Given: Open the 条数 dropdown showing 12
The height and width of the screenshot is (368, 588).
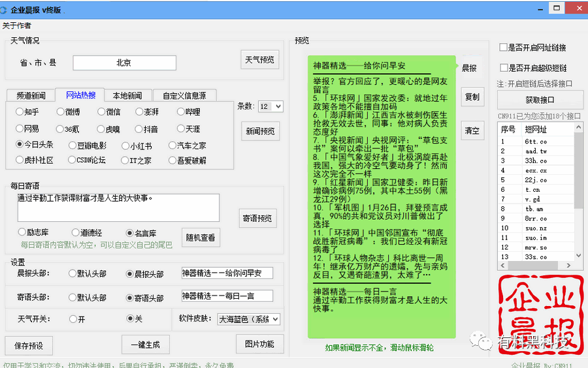Looking at the screenshot, I should click(270, 106).
